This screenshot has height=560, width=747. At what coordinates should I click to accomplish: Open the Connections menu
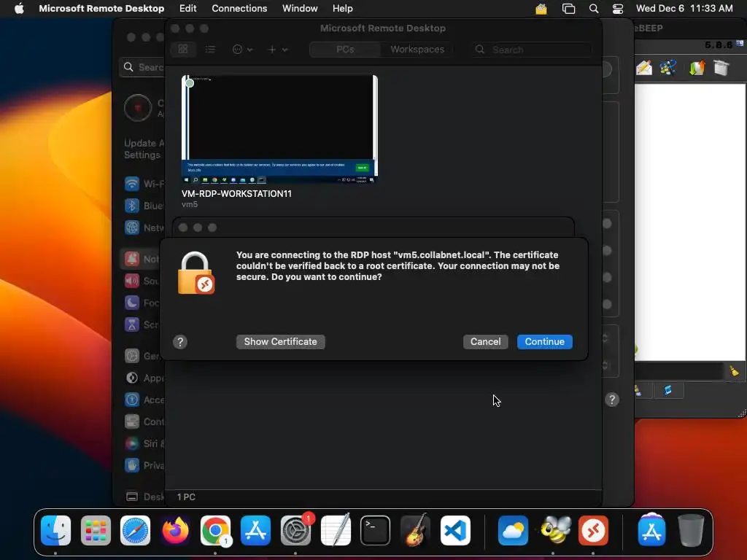tap(239, 9)
